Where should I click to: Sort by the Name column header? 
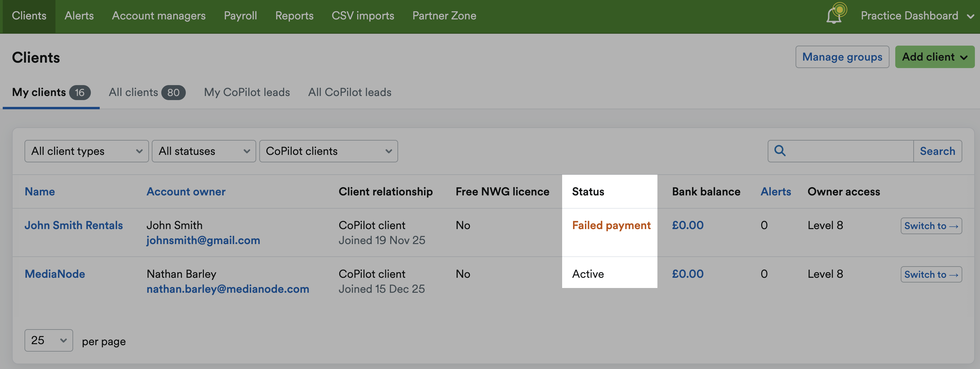coord(40,191)
